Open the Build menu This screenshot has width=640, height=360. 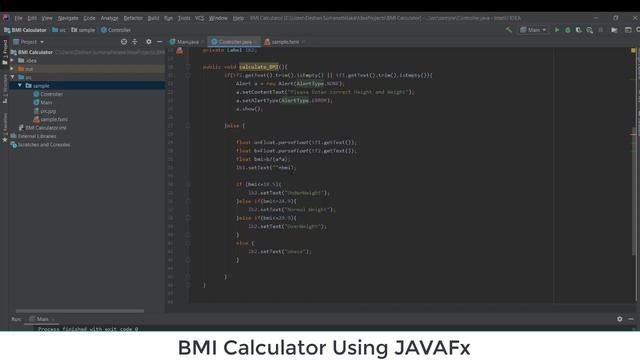tap(153, 18)
